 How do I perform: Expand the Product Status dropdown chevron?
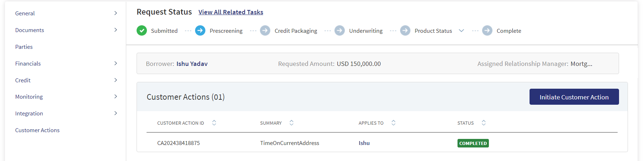pyautogui.click(x=461, y=31)
